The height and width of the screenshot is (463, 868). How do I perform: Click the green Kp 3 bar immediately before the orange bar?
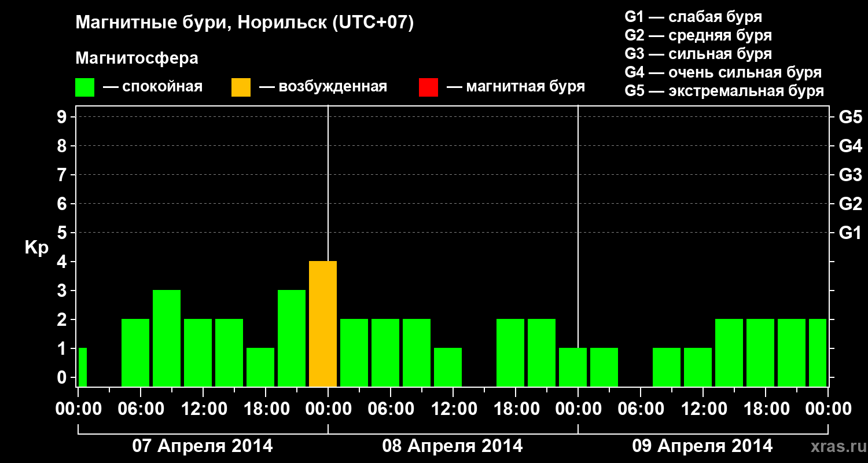coord(292,339)
